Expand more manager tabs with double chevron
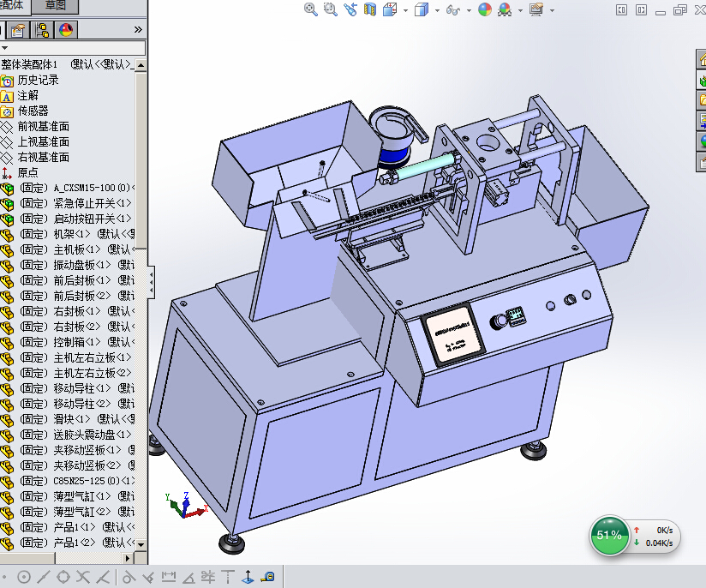 (138, 30)
